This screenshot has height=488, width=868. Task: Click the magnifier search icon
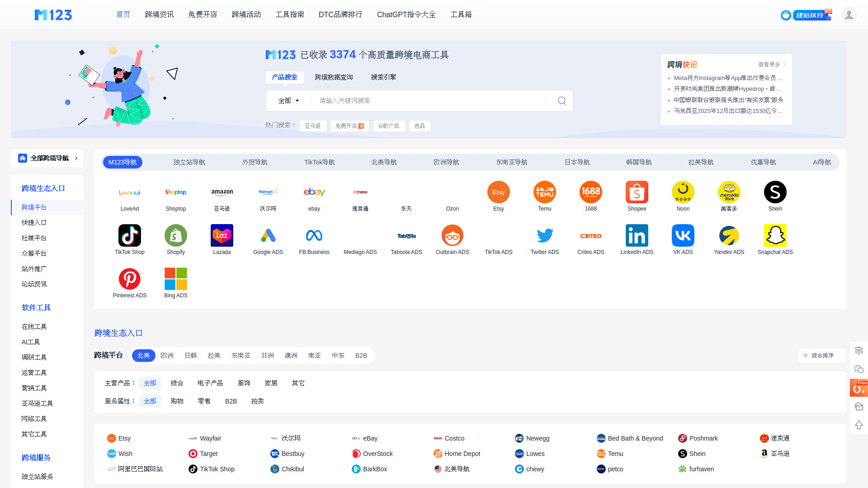[x=561, y=101]
